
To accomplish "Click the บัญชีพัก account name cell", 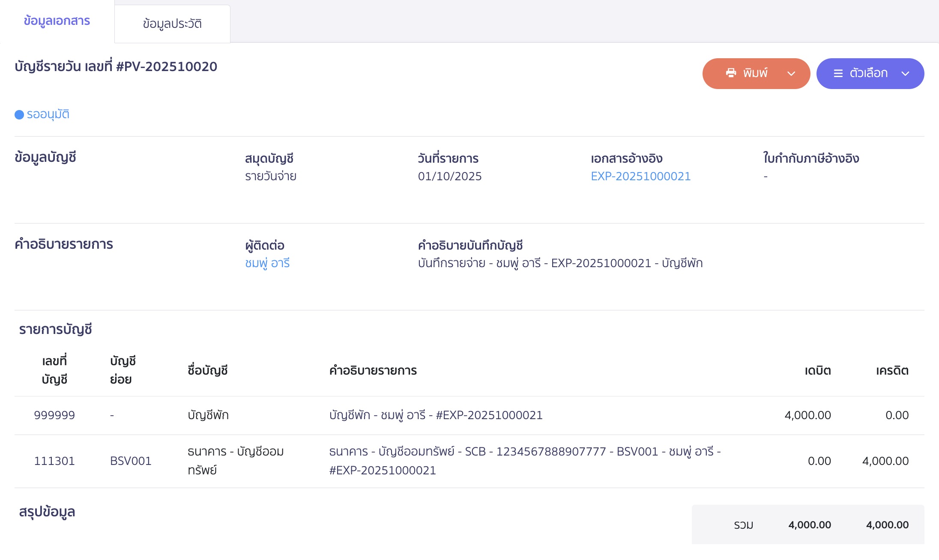I will tap(208, 415).
